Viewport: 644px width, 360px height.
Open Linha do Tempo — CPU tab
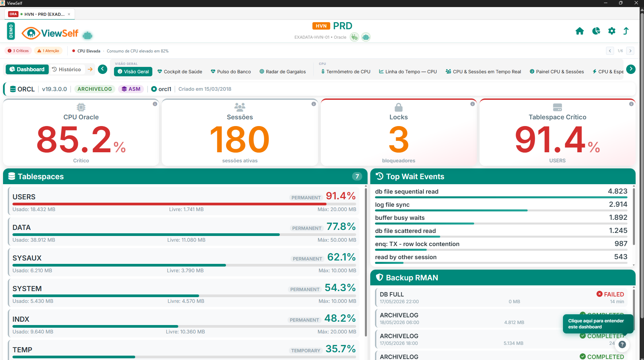408,72
